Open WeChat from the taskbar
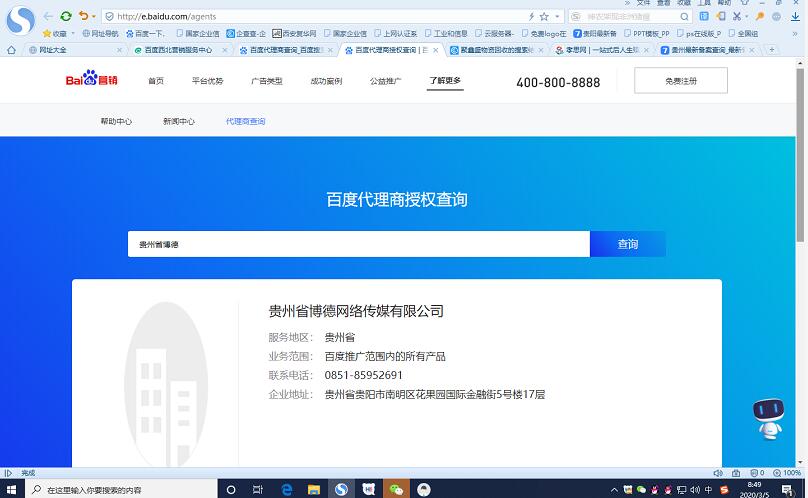The width and height of the screenshot is (808, 498). click(397, 490)
